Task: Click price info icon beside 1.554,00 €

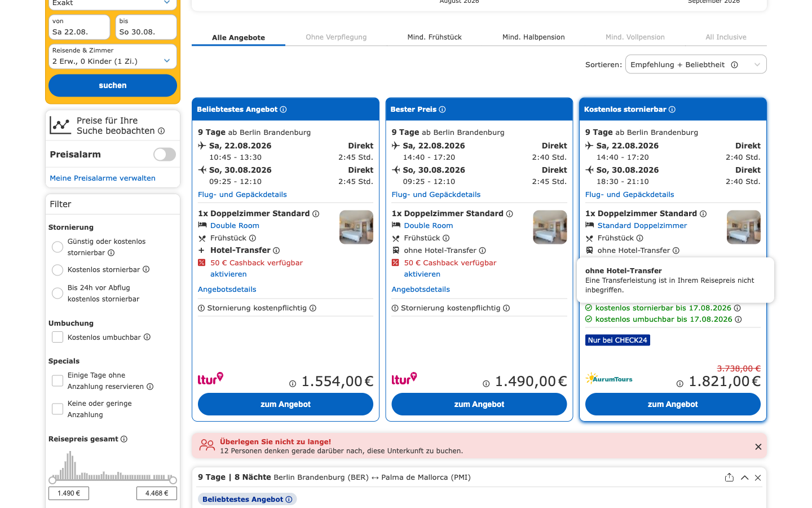Action: point(293,384)
